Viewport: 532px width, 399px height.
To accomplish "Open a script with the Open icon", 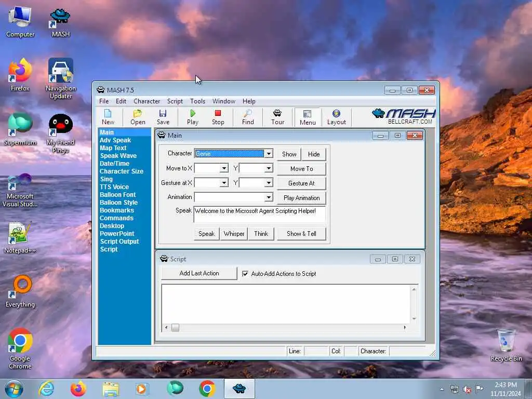I will (138, 117).
